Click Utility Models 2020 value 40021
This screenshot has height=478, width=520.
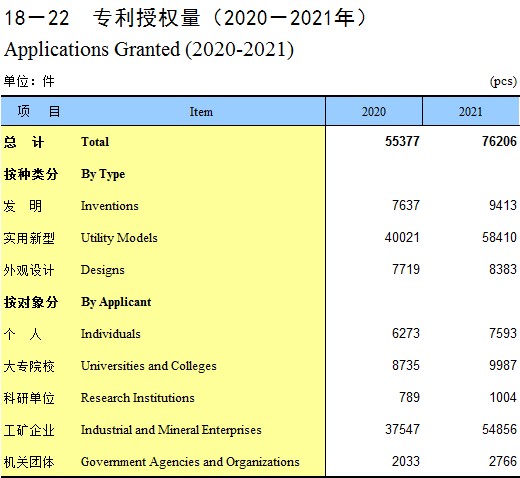coord(402,237)
